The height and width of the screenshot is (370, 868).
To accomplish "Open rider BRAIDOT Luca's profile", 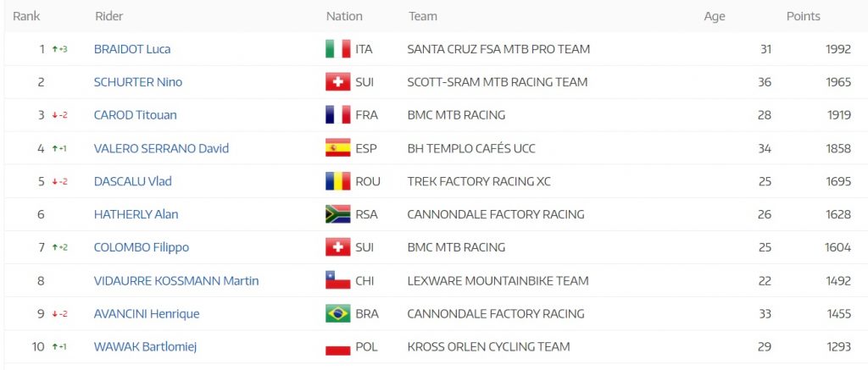I will pyautogui.click(x=132, y=49).
